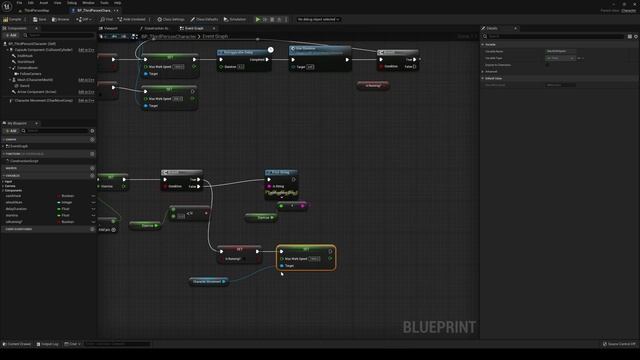
Task: Open Details property matrix grid icon
Action: point(630,36)
